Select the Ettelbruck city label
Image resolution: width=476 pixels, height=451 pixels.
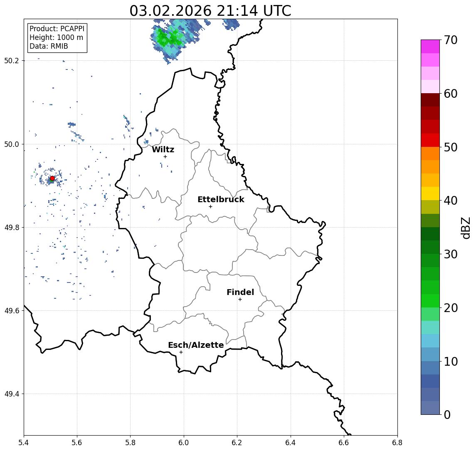(x=221, y=199)
